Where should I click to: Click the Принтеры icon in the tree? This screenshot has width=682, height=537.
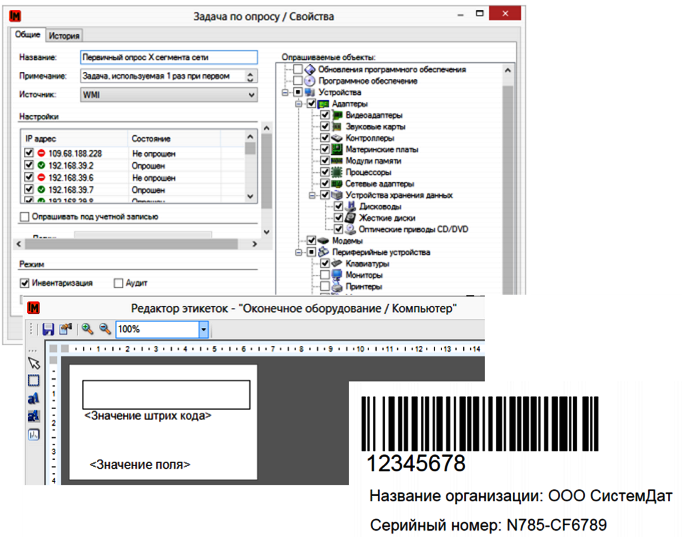point(337,286)
